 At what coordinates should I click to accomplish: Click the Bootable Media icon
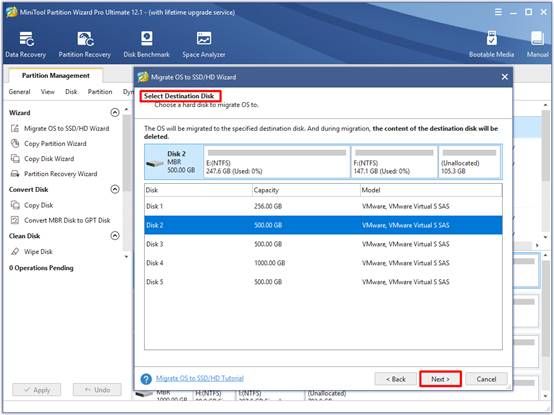(x=491, y=38)
